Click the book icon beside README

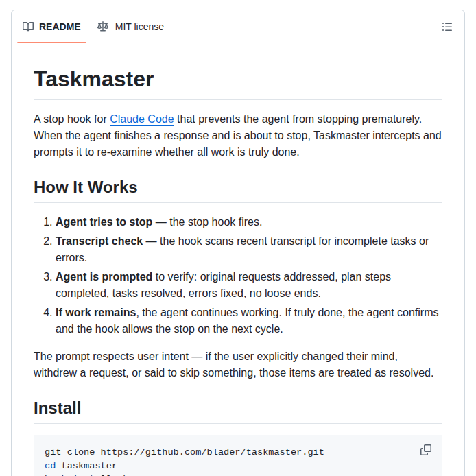28,27
